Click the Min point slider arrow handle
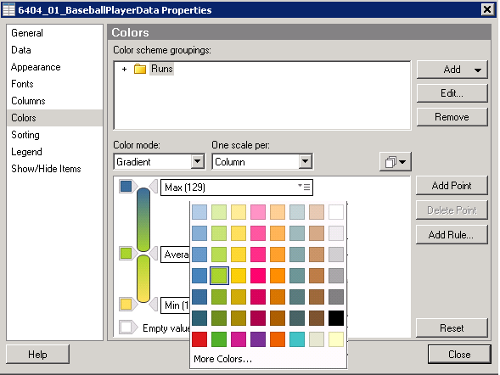 (154, 304)
